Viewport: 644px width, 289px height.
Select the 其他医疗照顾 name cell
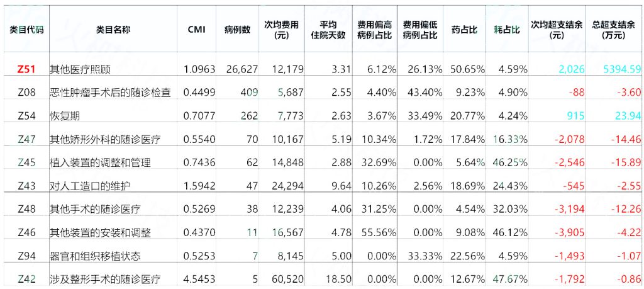tap(76, 69)
